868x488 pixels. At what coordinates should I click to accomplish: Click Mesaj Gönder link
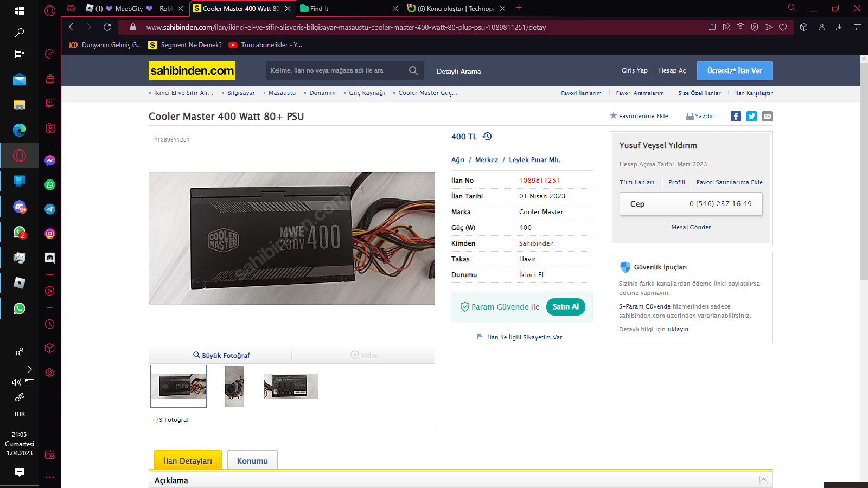[691, 227]
